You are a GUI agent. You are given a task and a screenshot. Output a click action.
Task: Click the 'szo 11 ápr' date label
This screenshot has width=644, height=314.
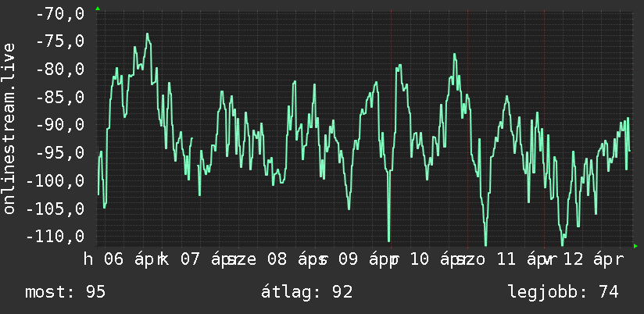(x=506, y=260)
